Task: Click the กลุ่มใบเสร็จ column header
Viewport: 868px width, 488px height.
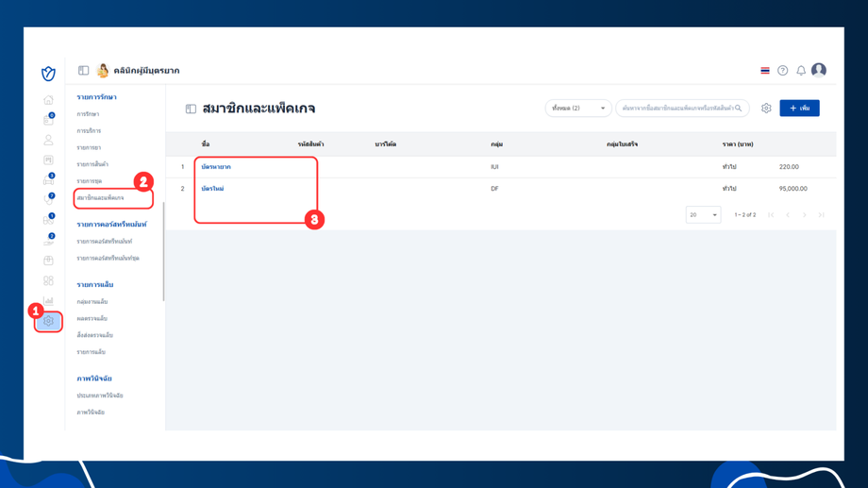Action: coord(622,144)
